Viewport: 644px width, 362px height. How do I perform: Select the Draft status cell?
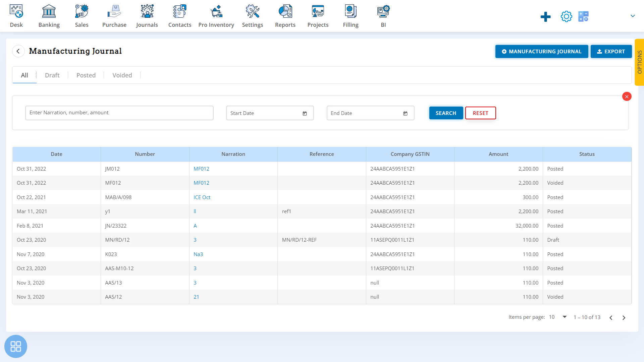click(587, 240)
